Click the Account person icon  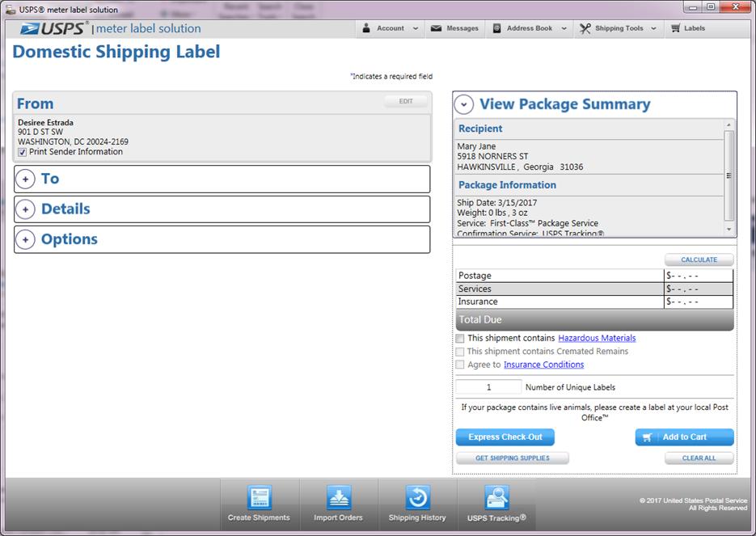pyautogui.click(x=366, y=28)
